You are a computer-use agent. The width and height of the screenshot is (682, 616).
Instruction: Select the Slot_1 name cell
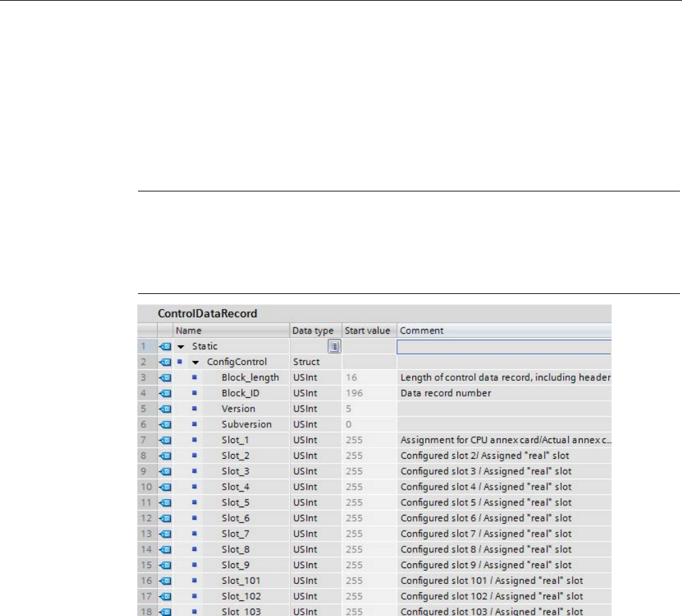(235, 440)
